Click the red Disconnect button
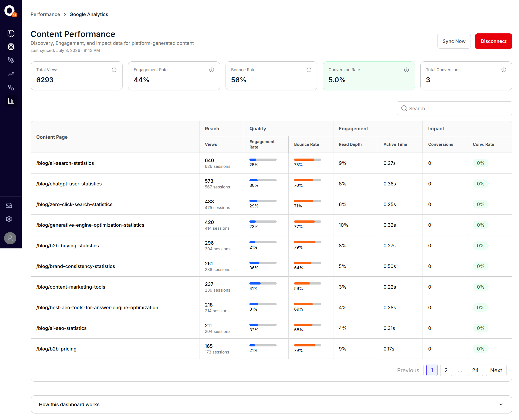This screenshot has height=420, width=519. (493, 41)
